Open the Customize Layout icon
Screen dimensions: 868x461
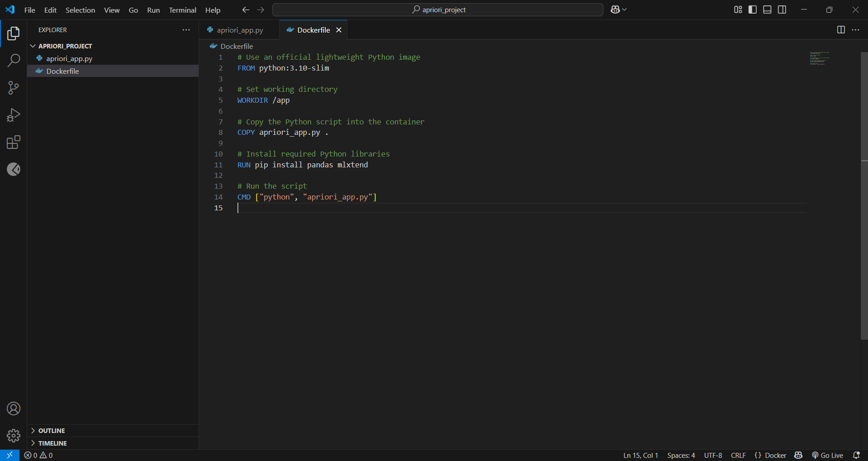tap(738, 10)
